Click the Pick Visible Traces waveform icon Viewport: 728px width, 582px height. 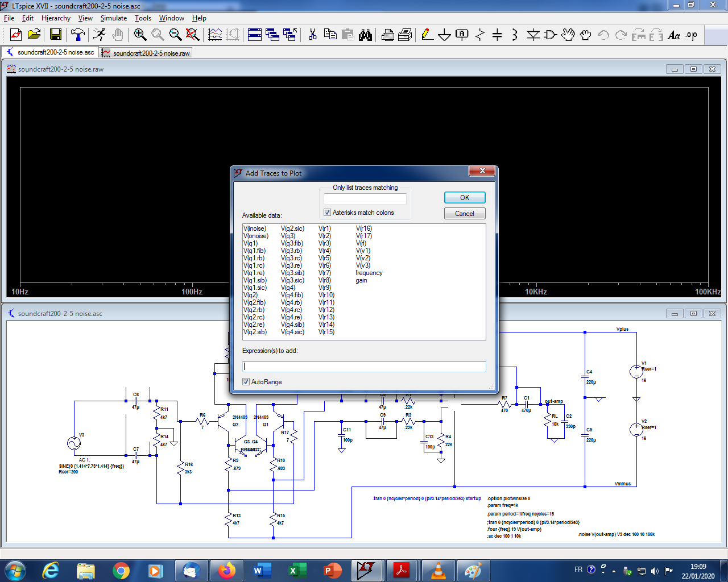coord(215,35)
